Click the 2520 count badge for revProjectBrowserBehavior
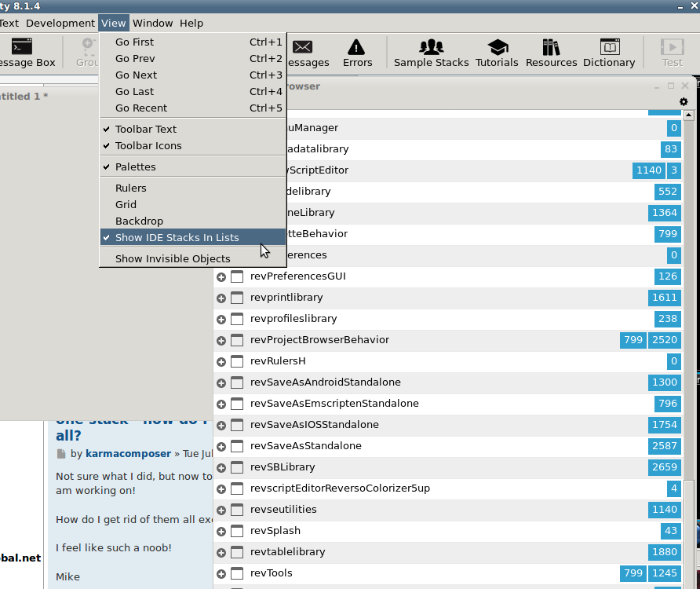This screenshot has height=589, width=700. coord(665,340)
